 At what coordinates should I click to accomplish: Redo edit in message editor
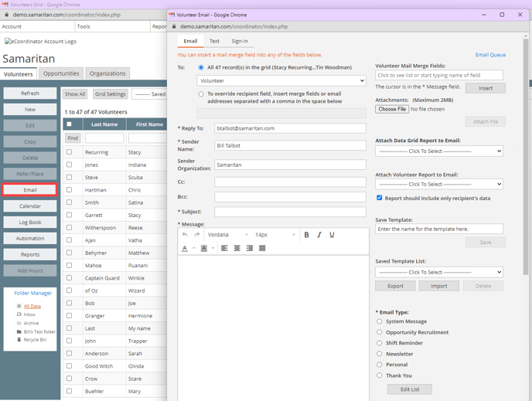(x=197, y=235)
